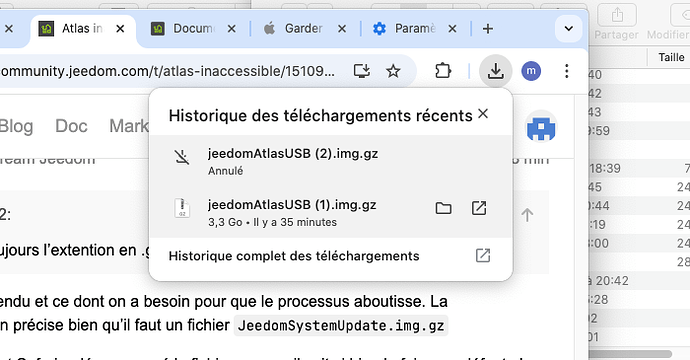Click the install app icon in address bar
The height and width of the screenshot is (360, 690).
[x=361, y=71]
